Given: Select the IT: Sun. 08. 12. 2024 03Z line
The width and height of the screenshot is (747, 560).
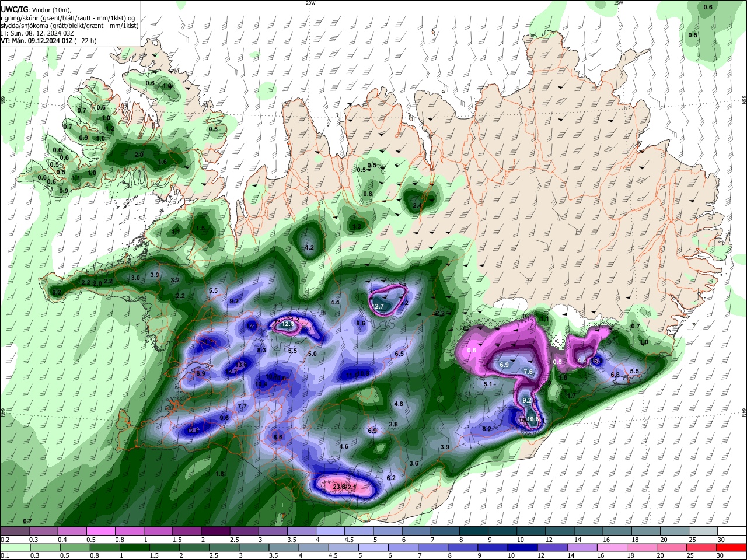Looking at the screenshot, I should click(37, 33).
